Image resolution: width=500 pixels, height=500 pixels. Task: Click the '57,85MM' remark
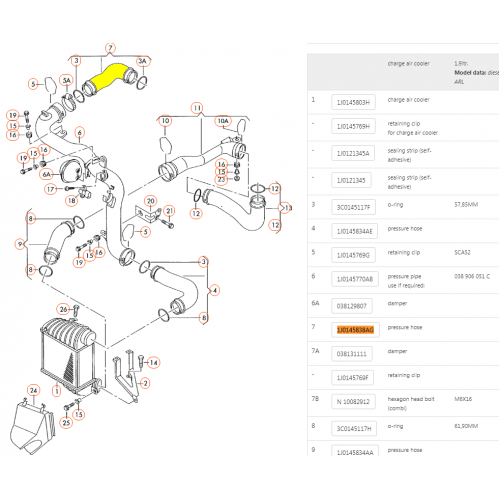pos(466,204)
